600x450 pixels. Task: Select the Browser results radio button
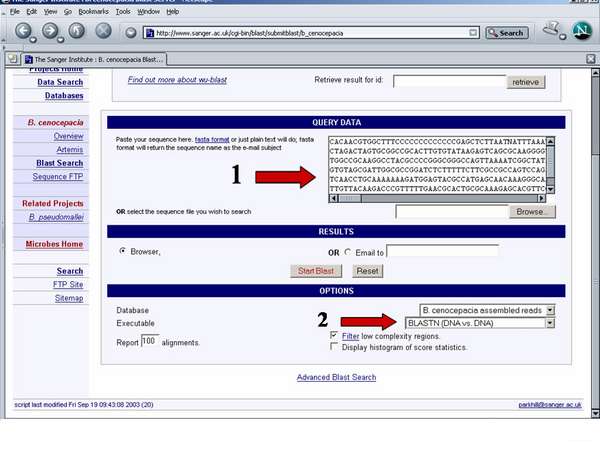pos(123,251)
